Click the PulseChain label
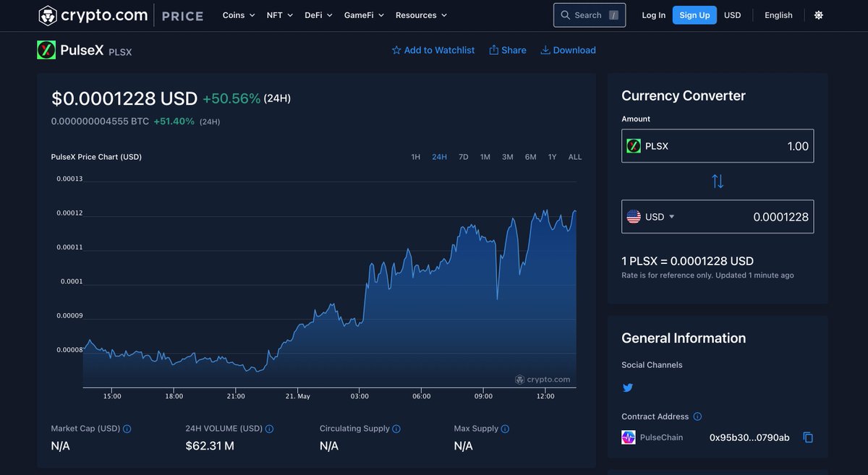 tap(661, 437)
